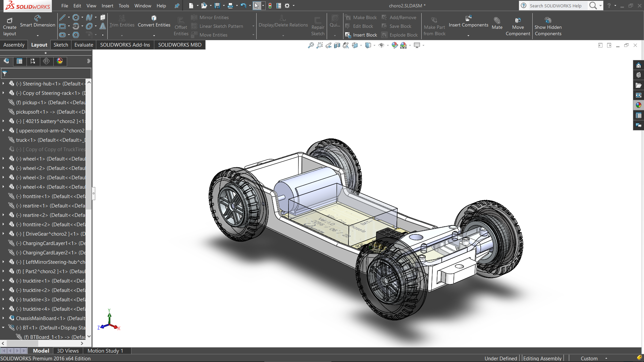Open the Tools menu

(124, 6)
